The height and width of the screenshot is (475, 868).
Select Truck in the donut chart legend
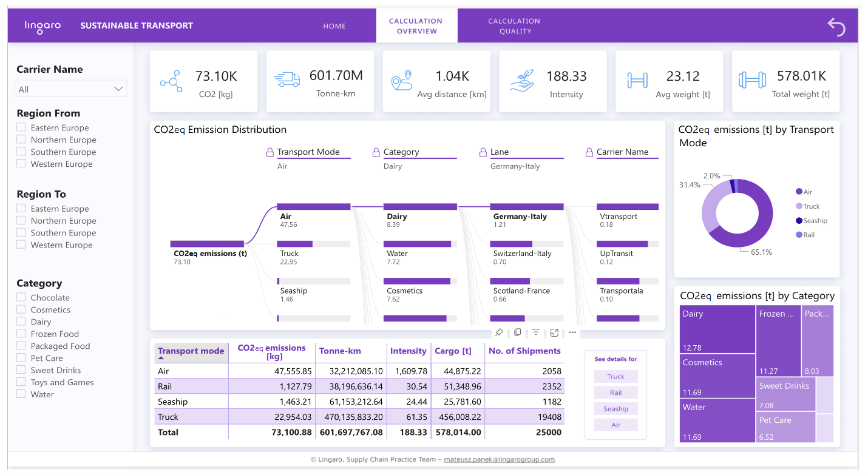click(x=807, y=206)
